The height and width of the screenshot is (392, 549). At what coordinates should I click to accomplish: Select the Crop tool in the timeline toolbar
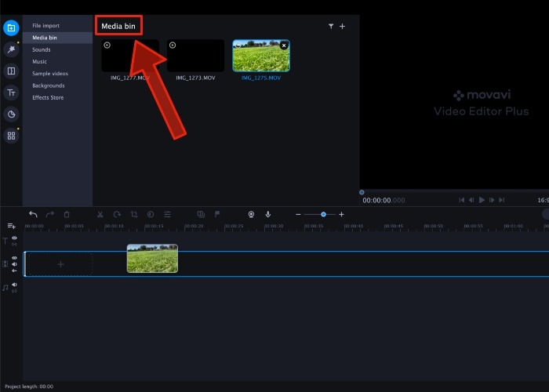134,214
